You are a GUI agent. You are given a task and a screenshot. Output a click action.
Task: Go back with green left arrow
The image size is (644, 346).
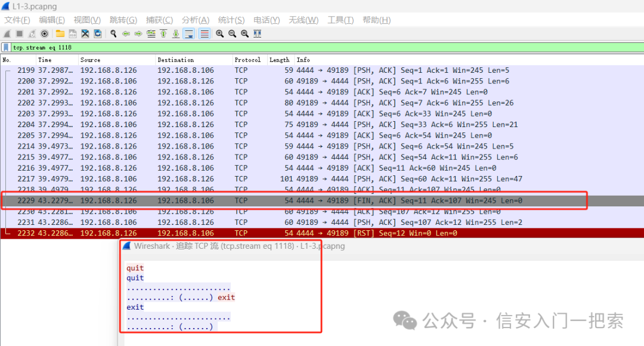click(x=126, y=33)
